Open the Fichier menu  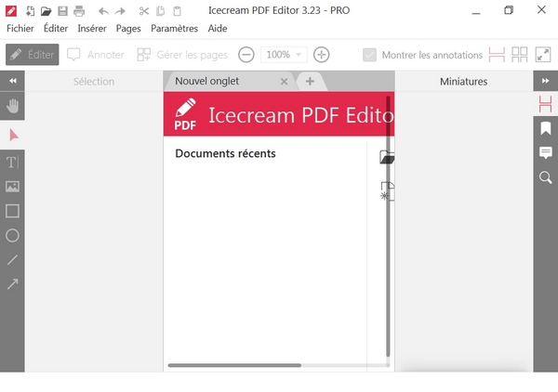tap(20, 29)
